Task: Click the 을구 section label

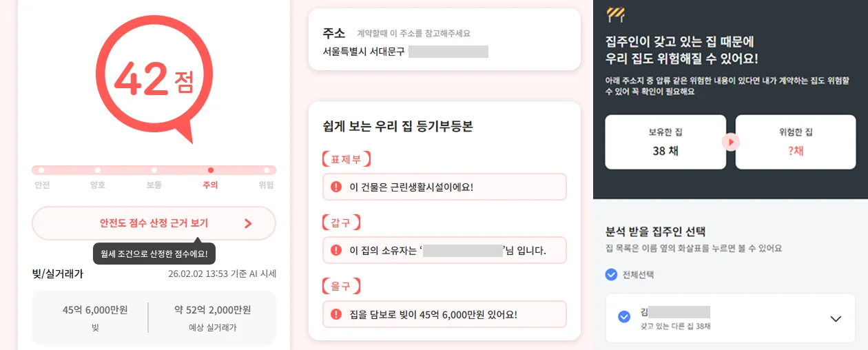Action: pos(342,286)
